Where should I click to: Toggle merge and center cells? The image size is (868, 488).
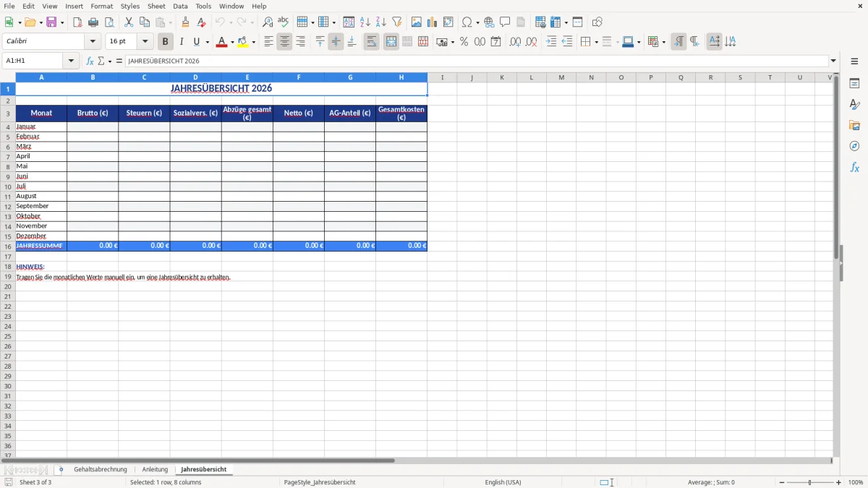coord(391,42)
